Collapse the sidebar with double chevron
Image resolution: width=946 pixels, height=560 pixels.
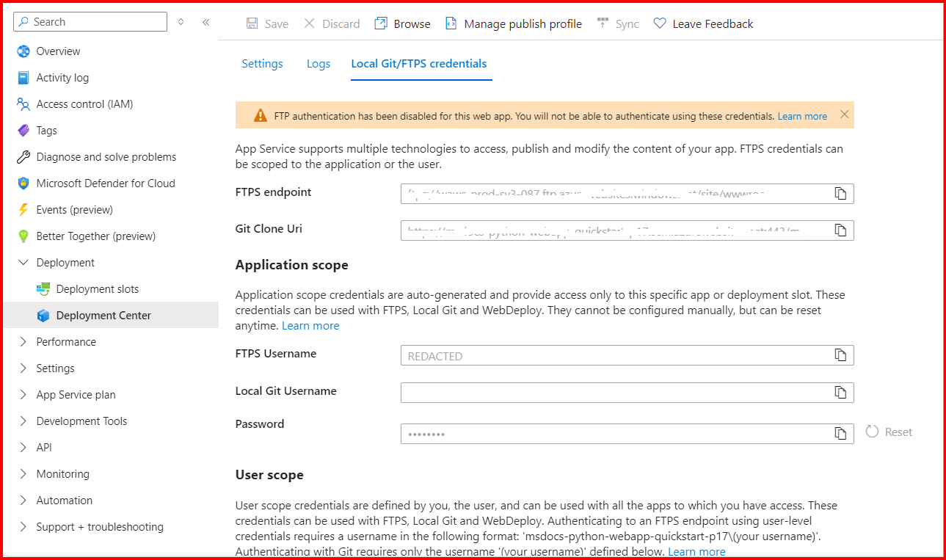(206, 22)
